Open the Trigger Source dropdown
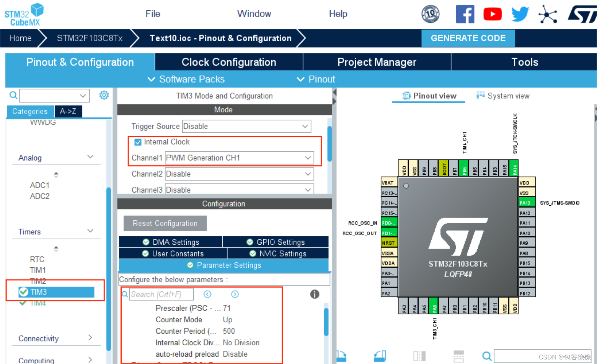Viewport: 597px width, 364px height. point(246,126)
